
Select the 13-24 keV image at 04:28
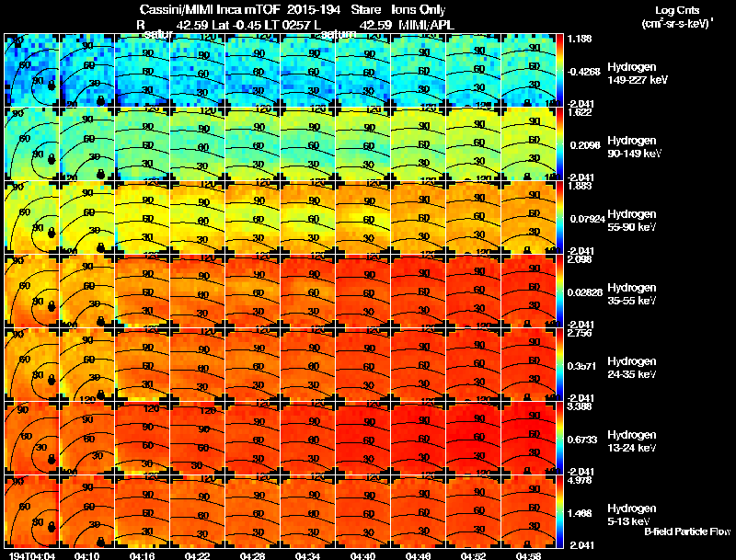252,438
